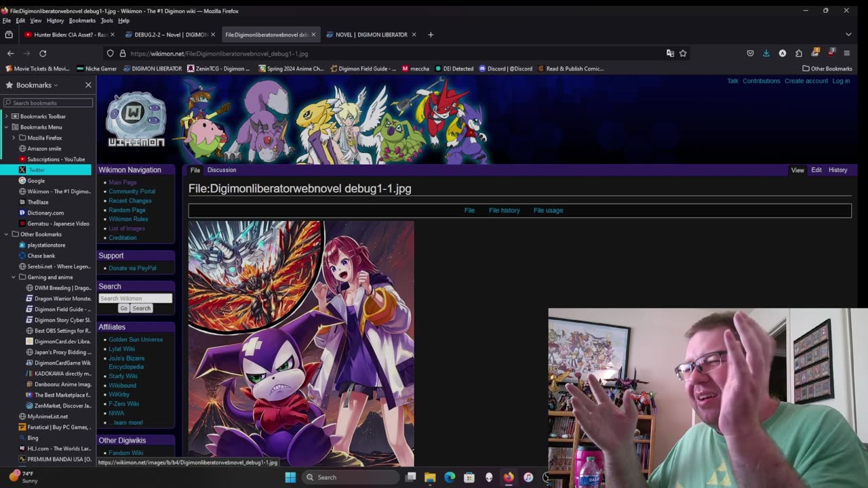
Task: Open the History menu in the menu bar
Action: pos(55,20)
